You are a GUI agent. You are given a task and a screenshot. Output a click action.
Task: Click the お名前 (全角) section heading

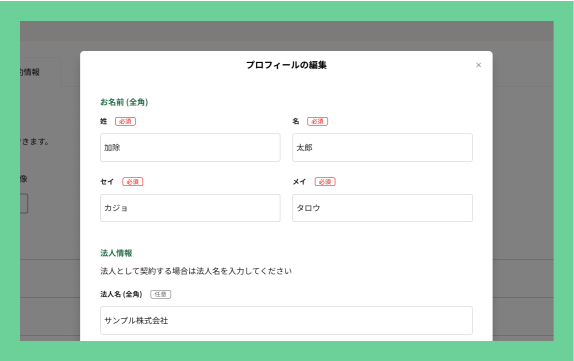[124, 102]
